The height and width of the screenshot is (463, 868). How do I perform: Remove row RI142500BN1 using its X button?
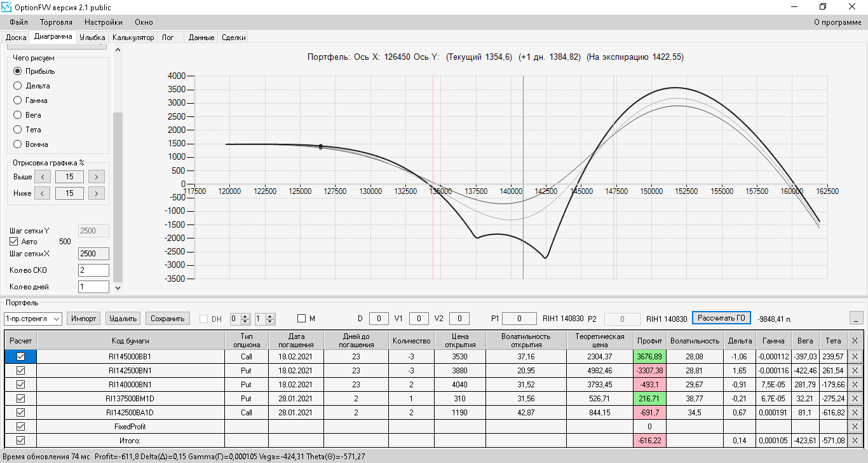[x=855, y=371]
